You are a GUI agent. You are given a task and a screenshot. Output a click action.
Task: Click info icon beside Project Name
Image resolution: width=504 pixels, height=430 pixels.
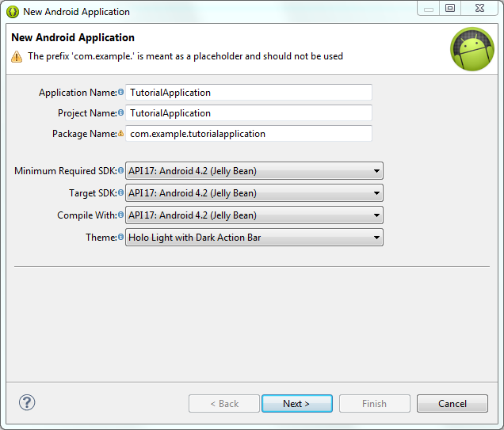(x=121, y=112)
